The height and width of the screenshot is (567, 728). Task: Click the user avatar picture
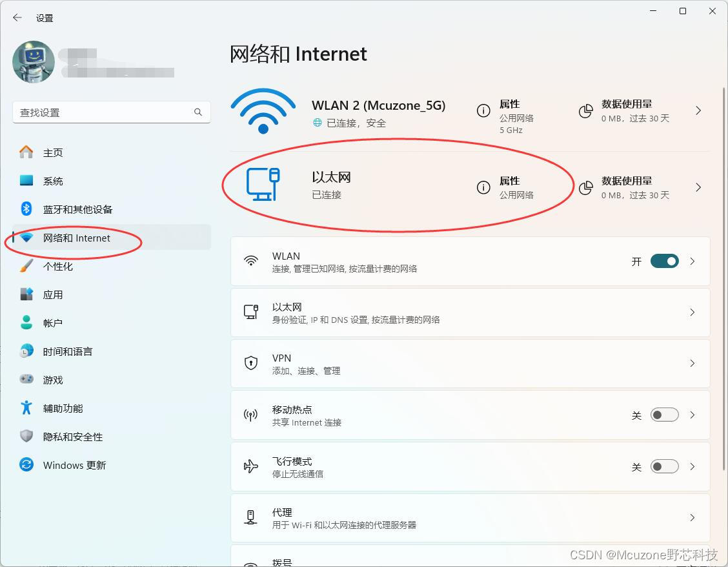pyautogui.click(x=34, y=62)
